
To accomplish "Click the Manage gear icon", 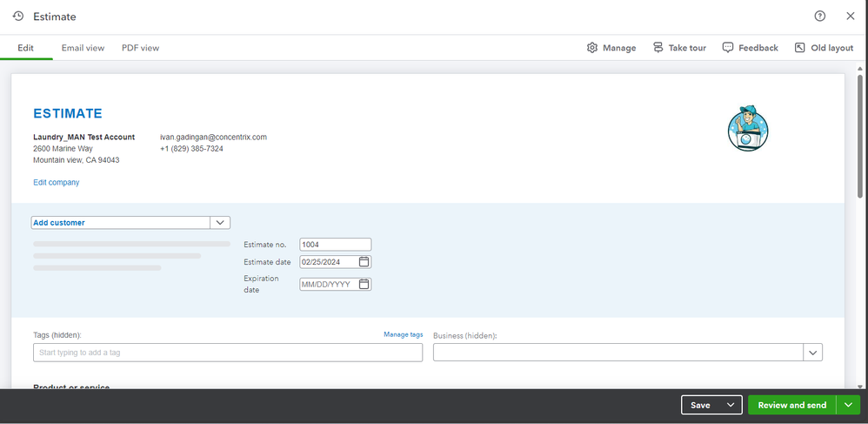I will click(x=592, y=48).
